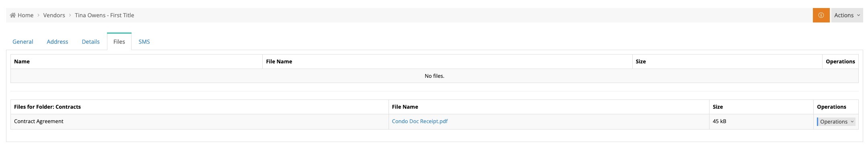Switch to the Address tab
This screenshot has height=152, width=868.
tap(58, 42)
